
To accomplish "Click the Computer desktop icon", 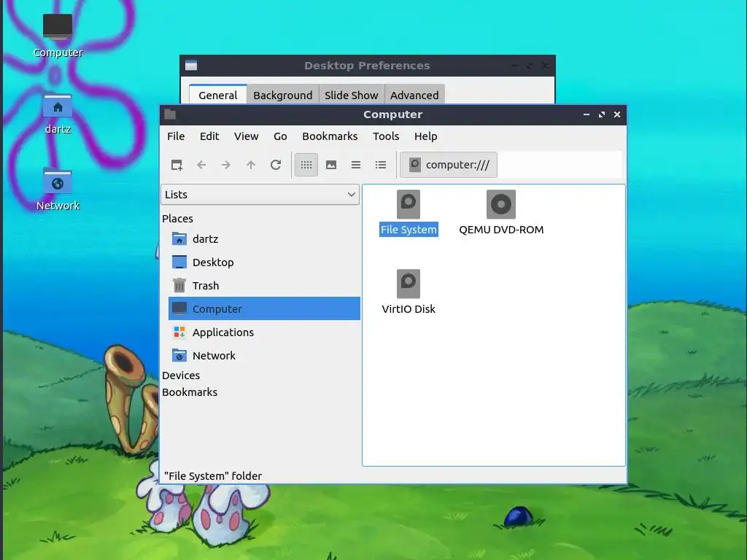I will pyautogui.click(x=58, y=36).
